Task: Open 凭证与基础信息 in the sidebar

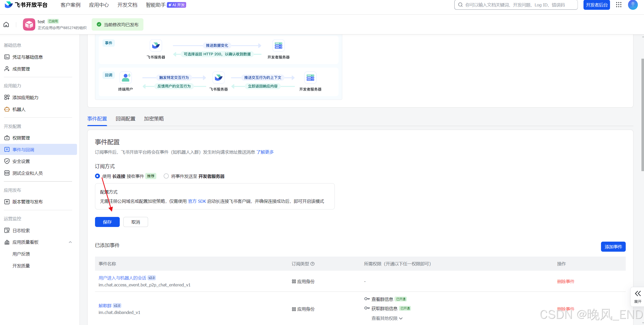Action: (28, 57)
